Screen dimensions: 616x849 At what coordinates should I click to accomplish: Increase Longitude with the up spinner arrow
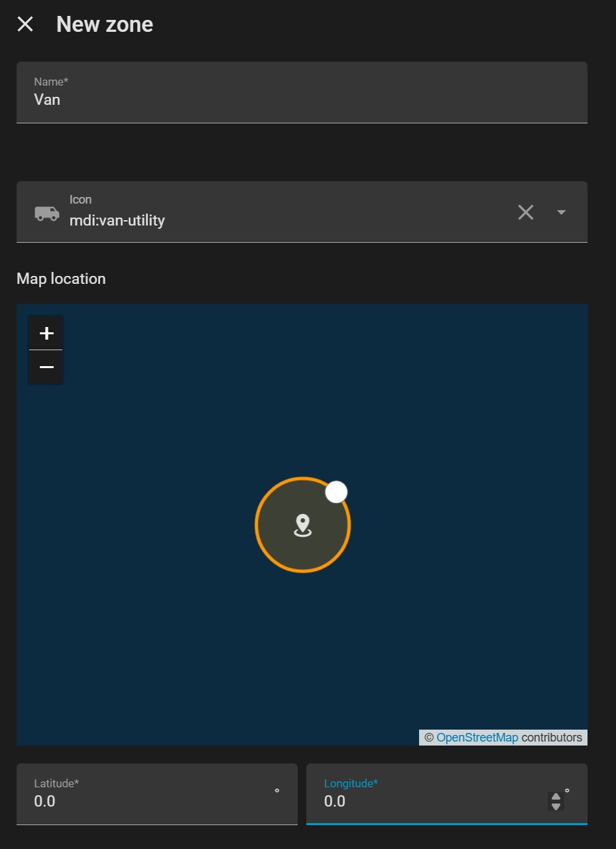coord(556,797)
